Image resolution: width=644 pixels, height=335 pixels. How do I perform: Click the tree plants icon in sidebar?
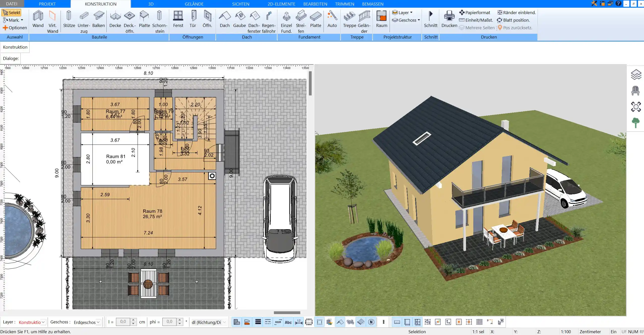(636, 123)
